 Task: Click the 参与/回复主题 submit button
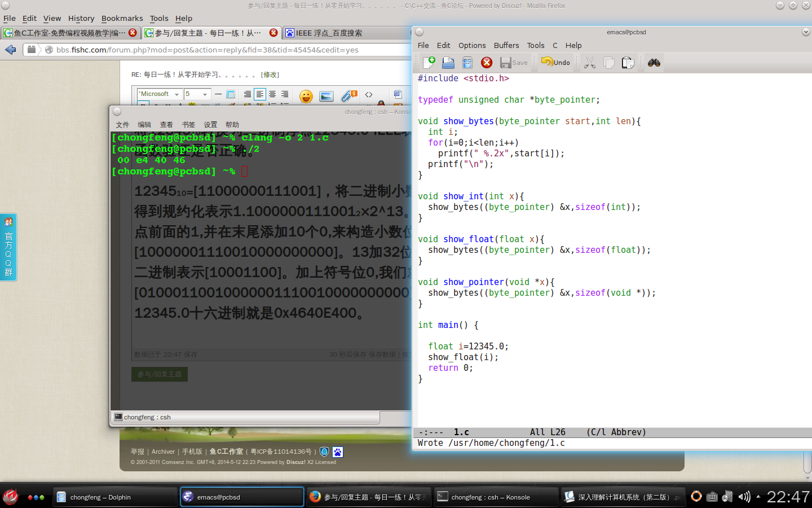click(160, 374)
